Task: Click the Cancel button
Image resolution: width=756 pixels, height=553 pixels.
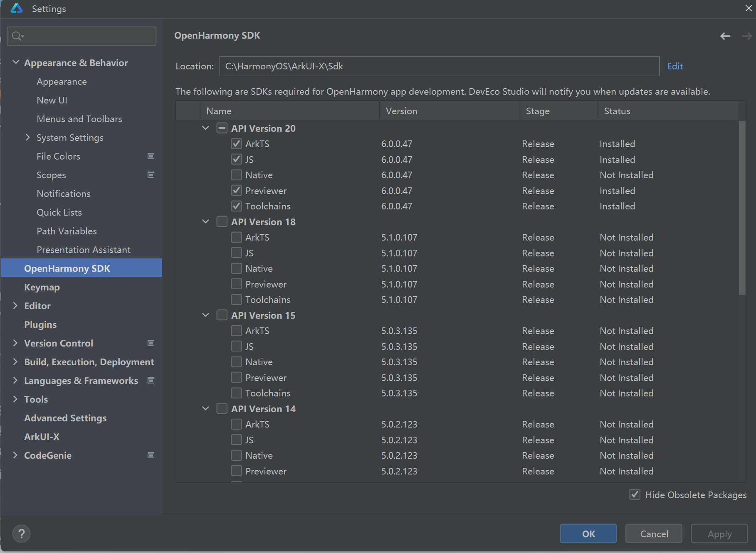Action: pyautogui.click(x=654, y=533)
